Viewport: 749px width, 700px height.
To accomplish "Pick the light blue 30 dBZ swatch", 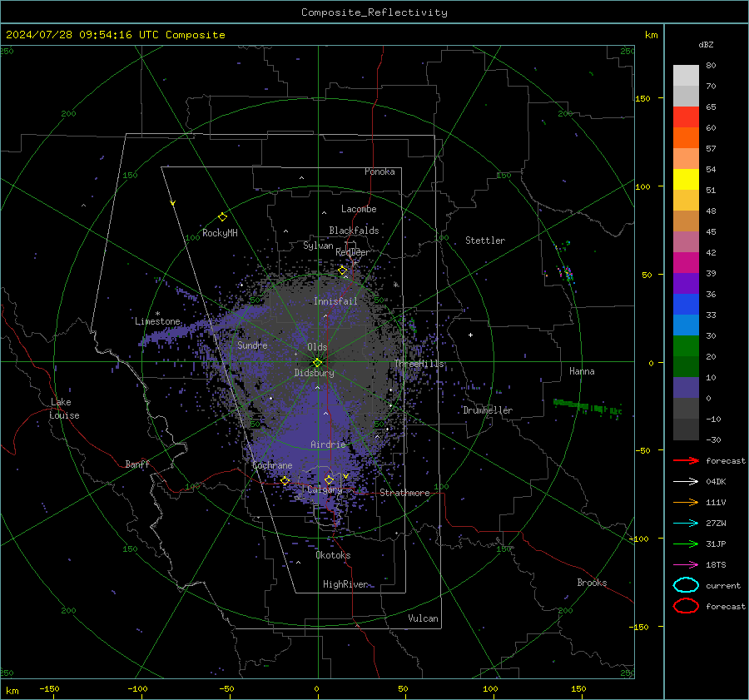I will pyautogui.click(x=686, y=325).
